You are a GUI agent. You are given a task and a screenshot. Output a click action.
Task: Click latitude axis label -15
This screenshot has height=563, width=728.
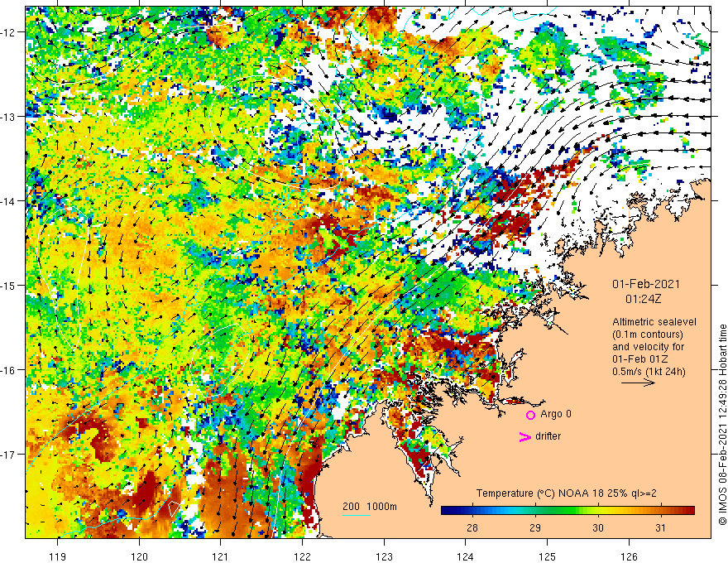coord(9,285)
